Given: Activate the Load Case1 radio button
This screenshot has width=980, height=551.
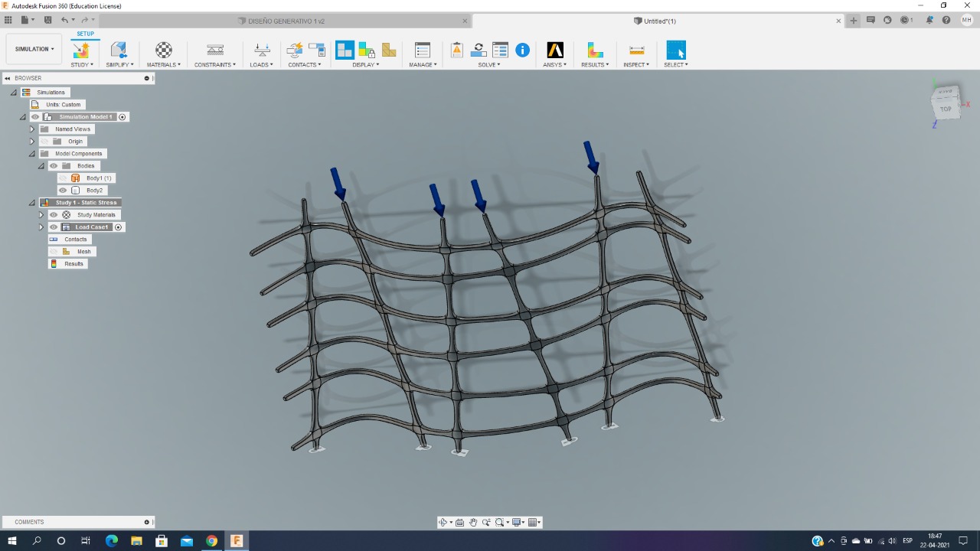Looking at the screenshot, I should click(x=119, y=227).
